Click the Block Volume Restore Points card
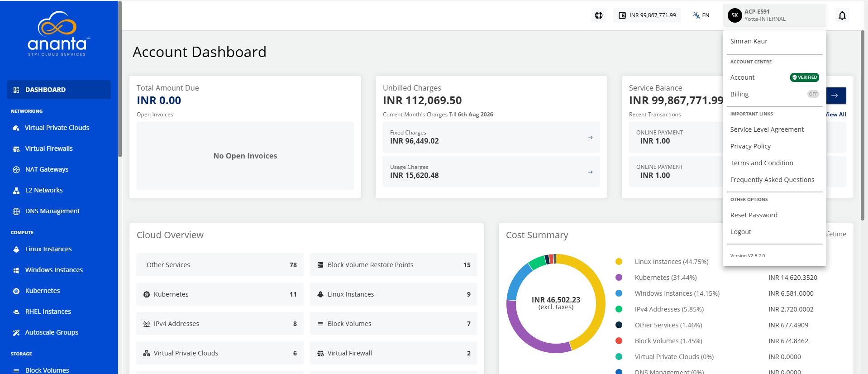Image resolution: width=868 pixels, height=374 pixels. pyautogui.click(x=394, y=265)
